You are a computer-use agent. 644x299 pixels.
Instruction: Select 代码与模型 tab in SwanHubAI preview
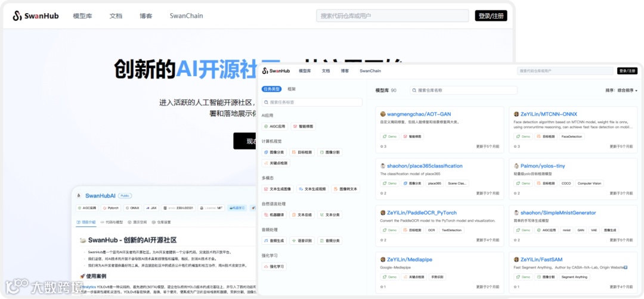click(112, 222)
